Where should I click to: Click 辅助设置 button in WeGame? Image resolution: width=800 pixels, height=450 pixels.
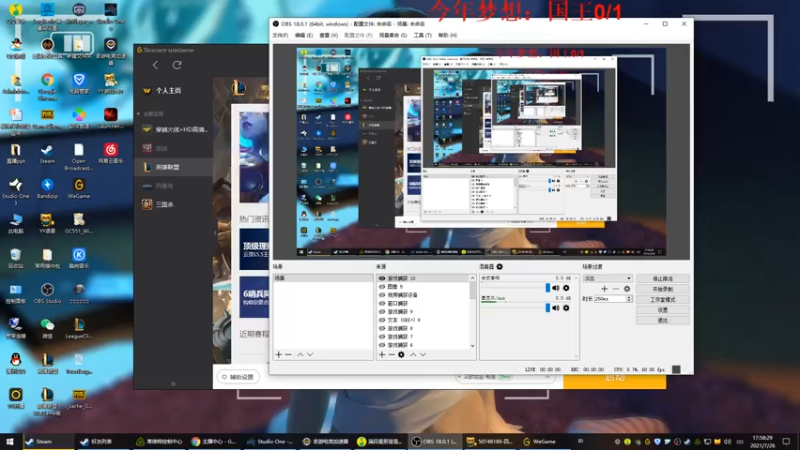pos(238,377)
